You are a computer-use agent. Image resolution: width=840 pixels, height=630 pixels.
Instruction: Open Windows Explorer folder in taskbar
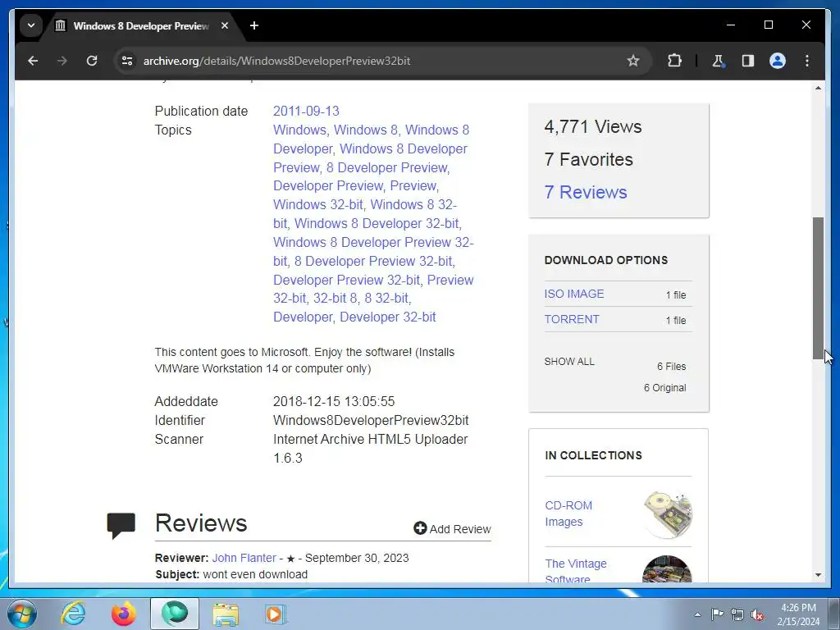pos(226,614)
